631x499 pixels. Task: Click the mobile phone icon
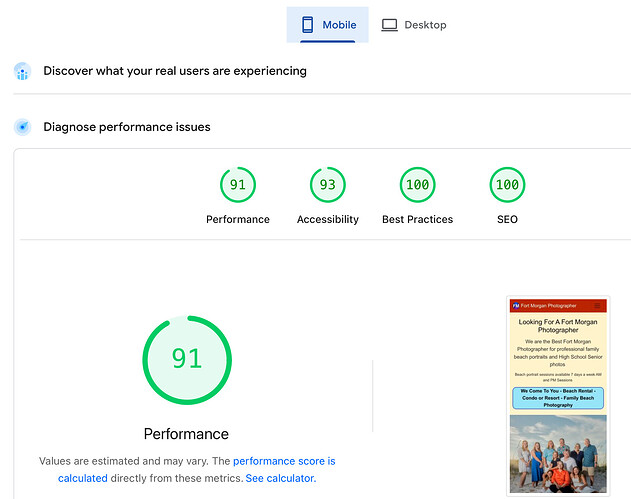pyautogui.click(x=307, y=25)
